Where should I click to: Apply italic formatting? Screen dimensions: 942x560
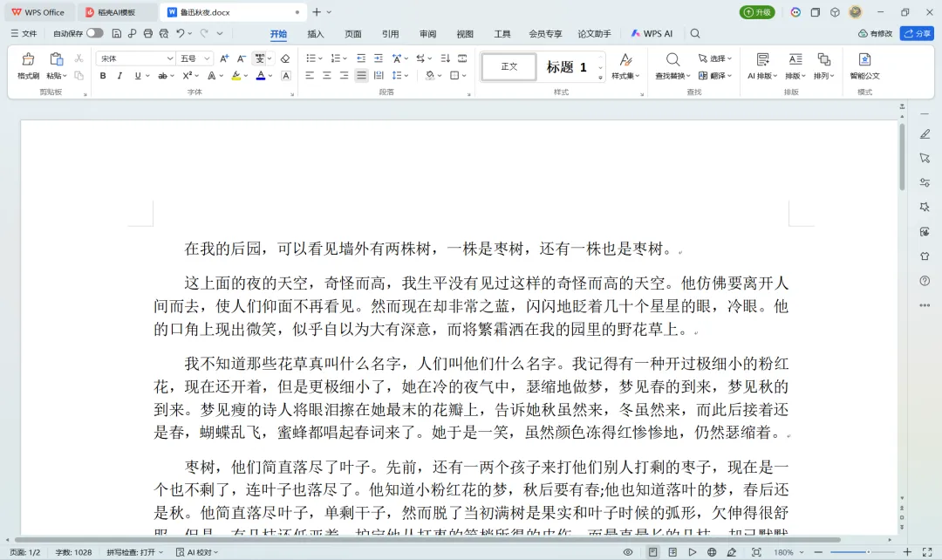click(120, 76)
